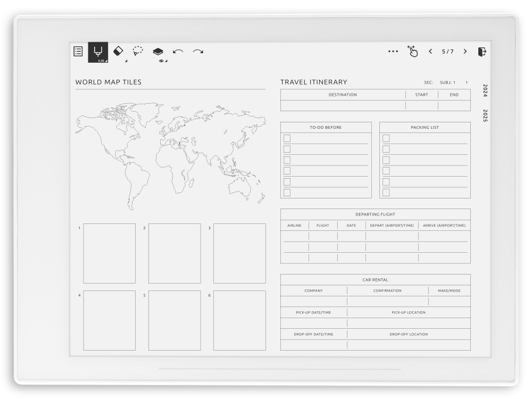The image size is (532, 399).
Task: Check the first Packing List checkbox
Action: pyautogui.click(x=386, y=138)
